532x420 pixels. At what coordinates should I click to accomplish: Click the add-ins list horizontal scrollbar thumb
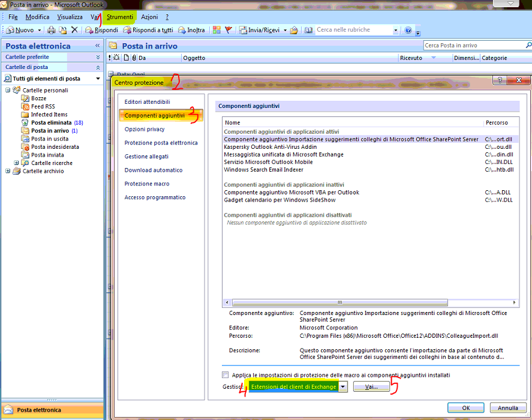[x=339, y=302]
